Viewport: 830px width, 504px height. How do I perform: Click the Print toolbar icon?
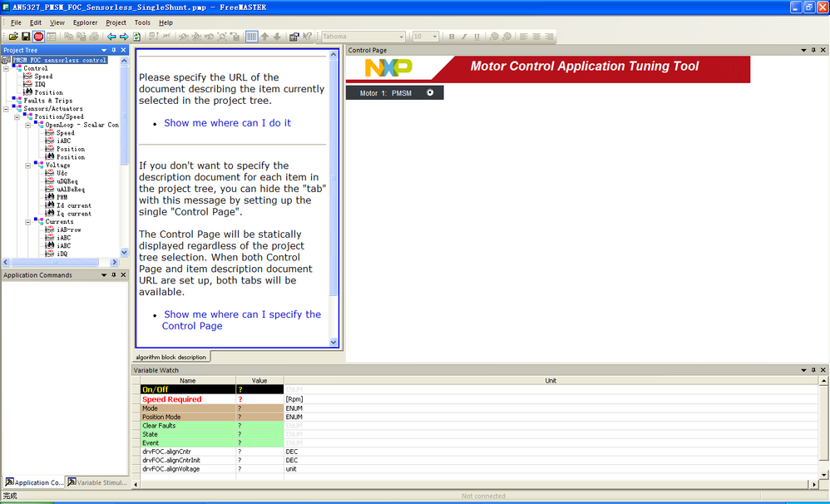tap(94, 37)
